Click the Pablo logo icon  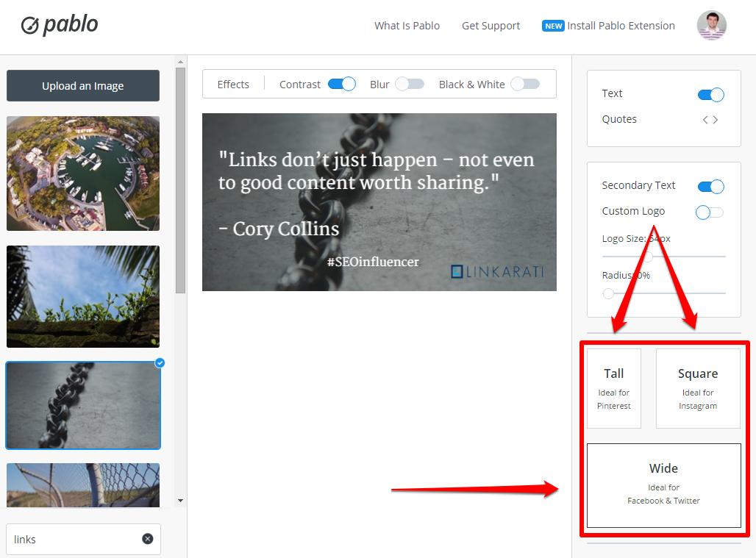[x=30, y=26]
